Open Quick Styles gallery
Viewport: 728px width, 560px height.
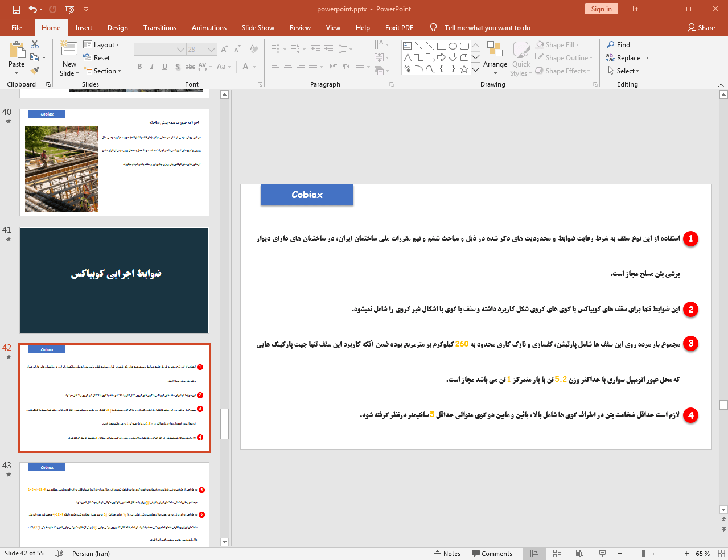point(521,59)
